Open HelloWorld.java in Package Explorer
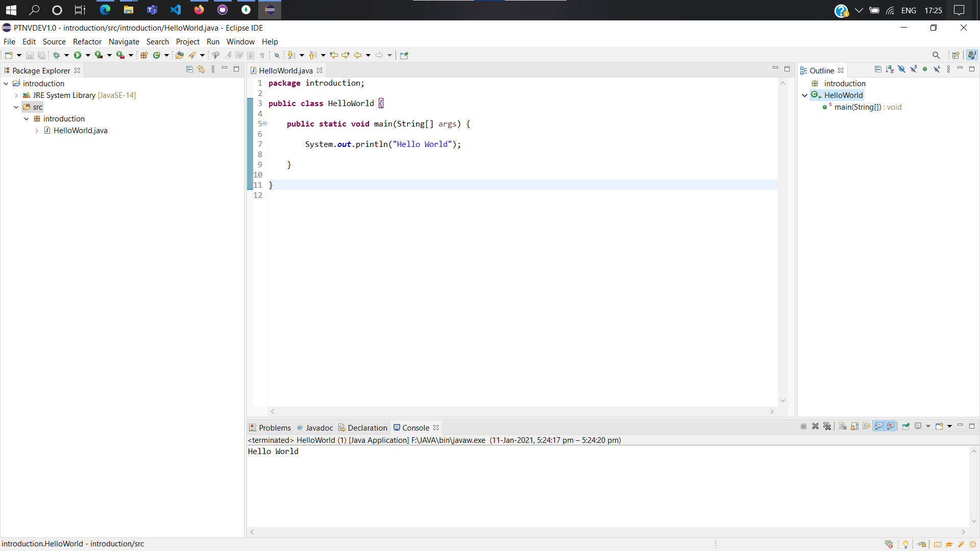980x551 pixels. [x=80, y=131]
